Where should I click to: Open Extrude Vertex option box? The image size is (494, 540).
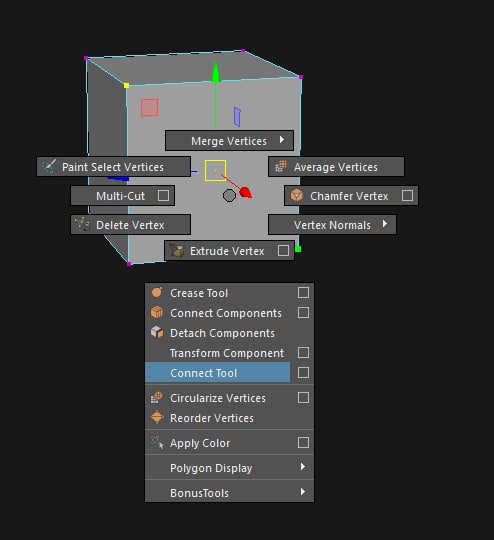tap(283, 251)
